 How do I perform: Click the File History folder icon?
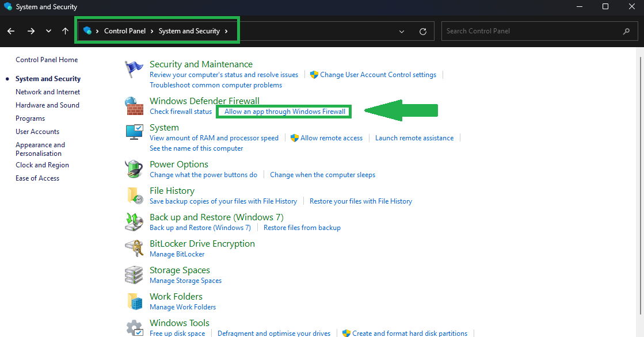click(x=135, y=196)
